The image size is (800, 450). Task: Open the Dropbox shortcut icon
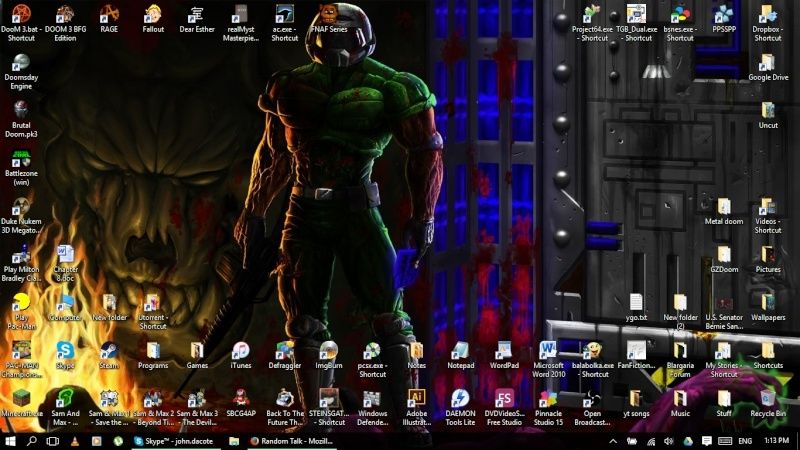tap(768, 14)
